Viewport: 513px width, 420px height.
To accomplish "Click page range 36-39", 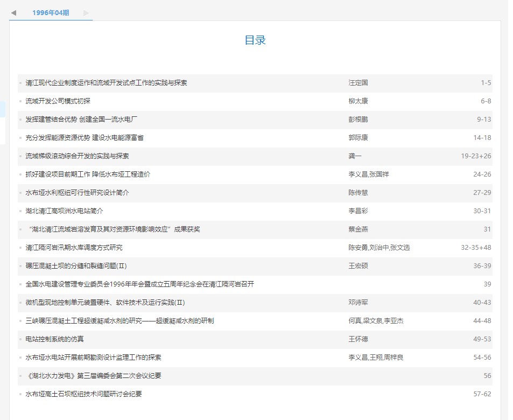I will 482,266.
